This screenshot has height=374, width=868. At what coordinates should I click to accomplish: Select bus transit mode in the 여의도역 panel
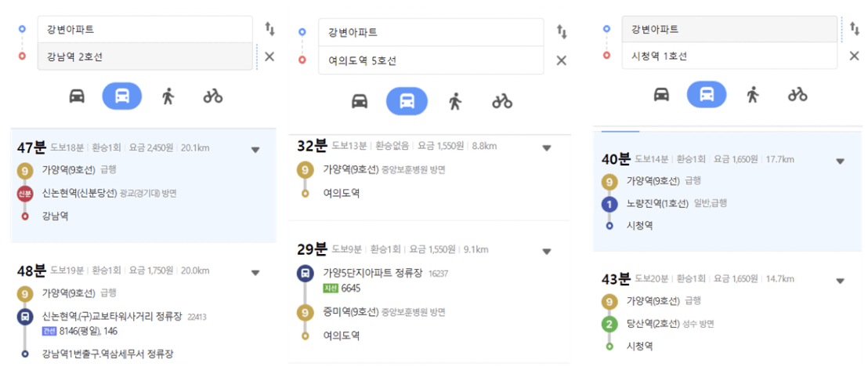click(x=407, y=101)
